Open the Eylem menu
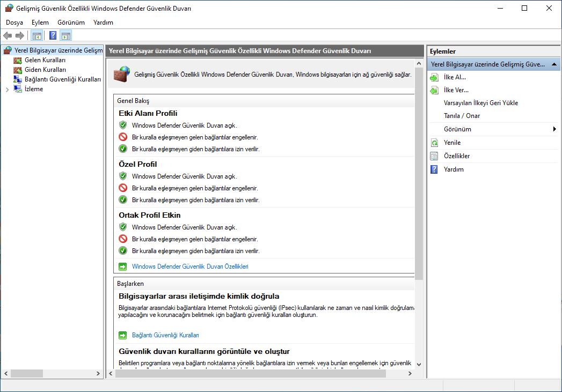 pos(40,23)
